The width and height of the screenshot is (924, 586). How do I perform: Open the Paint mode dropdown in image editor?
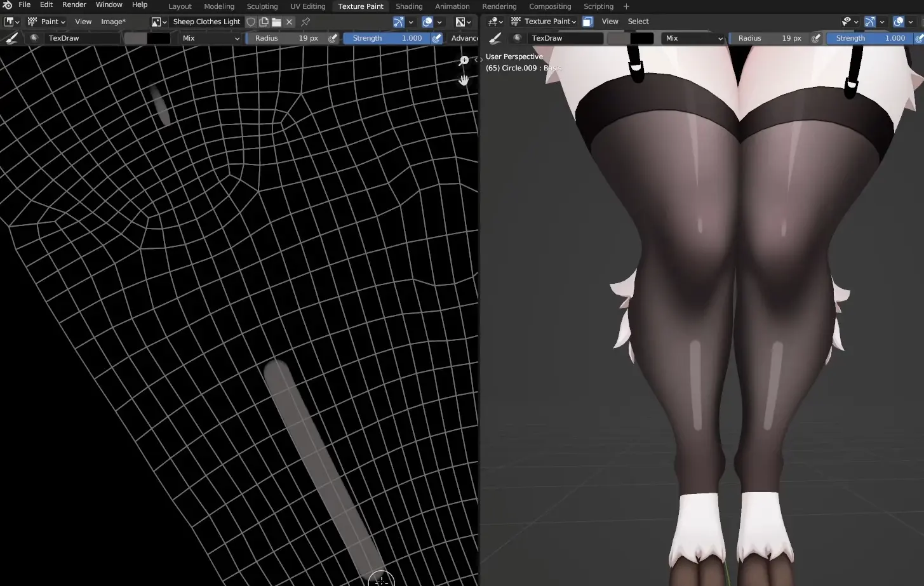[46, 22]
